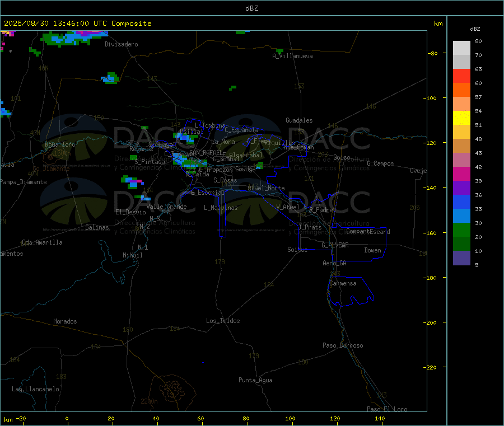Click the G_Campos map label

click(x=381, y=163)
